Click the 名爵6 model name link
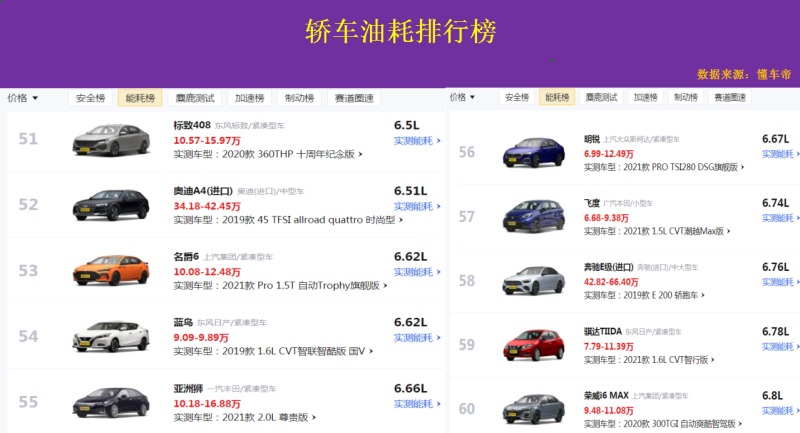Screen dimensions: 800x433 188,256
